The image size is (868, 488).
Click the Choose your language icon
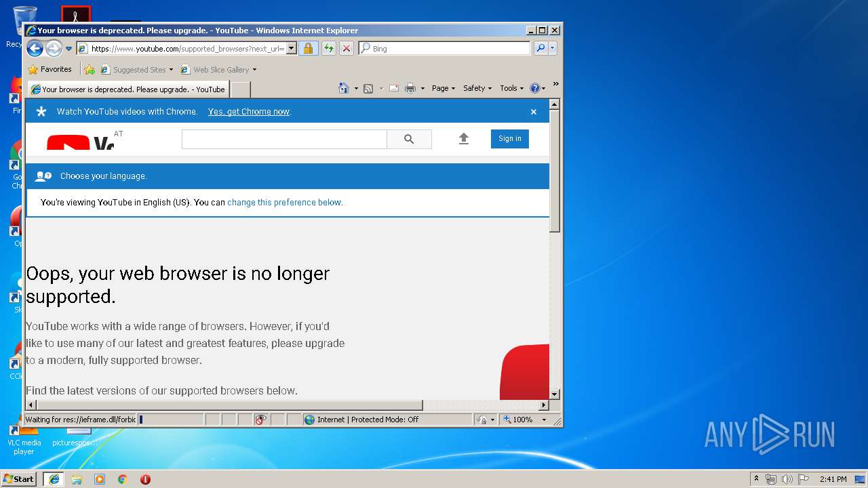point(43,176)
